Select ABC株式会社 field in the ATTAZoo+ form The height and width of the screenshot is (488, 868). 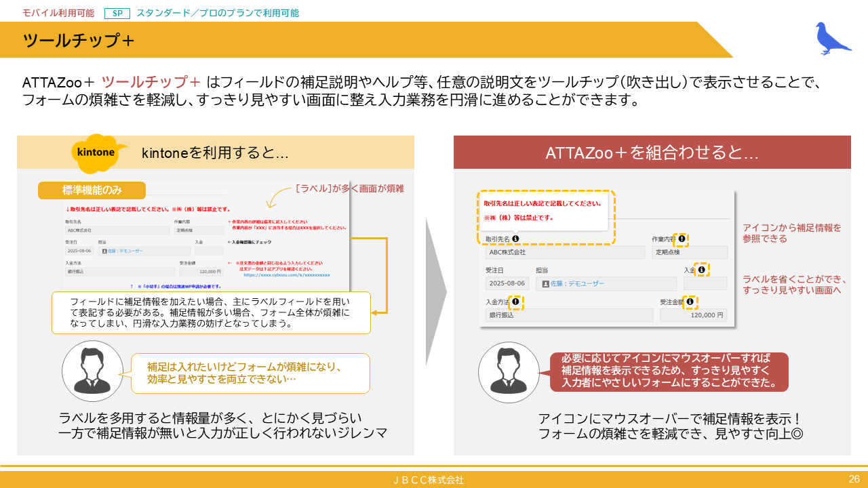[564, 252]
